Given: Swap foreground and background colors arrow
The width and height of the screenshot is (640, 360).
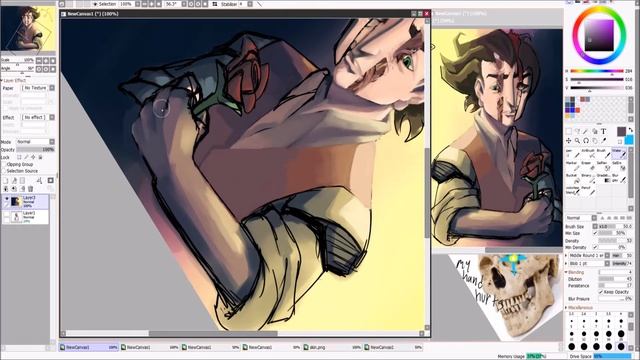Looking at the screenshot, I should tap(631, 130).
